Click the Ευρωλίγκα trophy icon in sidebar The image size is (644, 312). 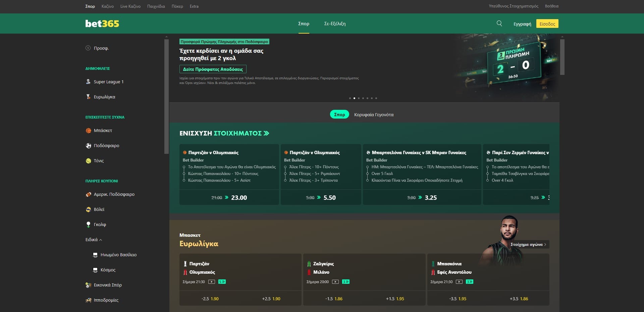88,97
